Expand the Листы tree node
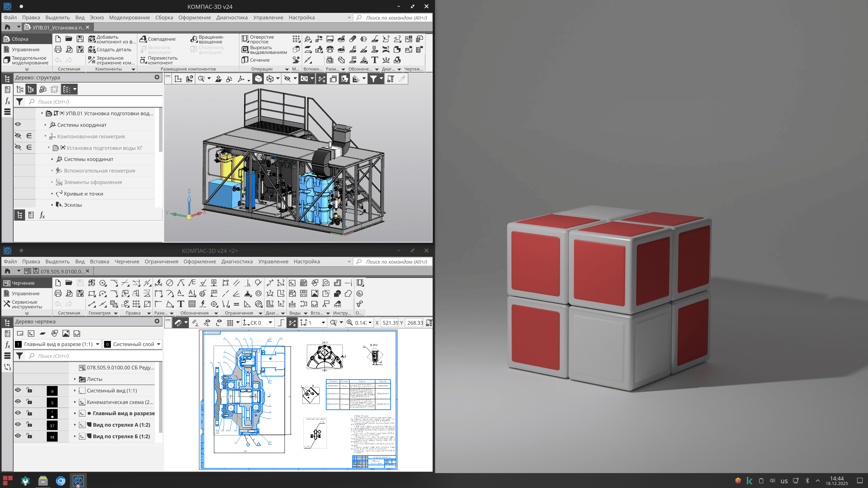The image size is (868, 488). coord(75,379)
